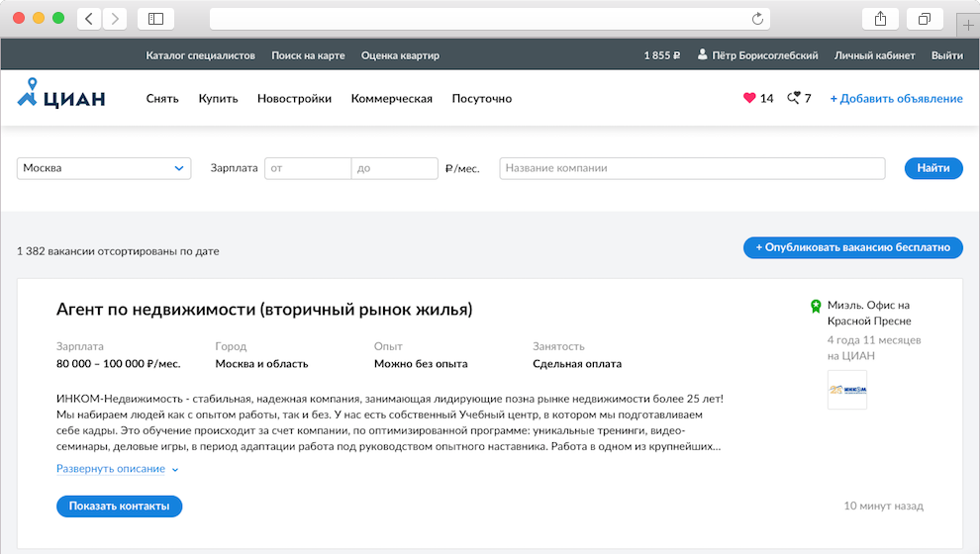Select the Купить menu item
Image resolution: width=980 pixels, height=554 pixels.
(x=218, y=99)
